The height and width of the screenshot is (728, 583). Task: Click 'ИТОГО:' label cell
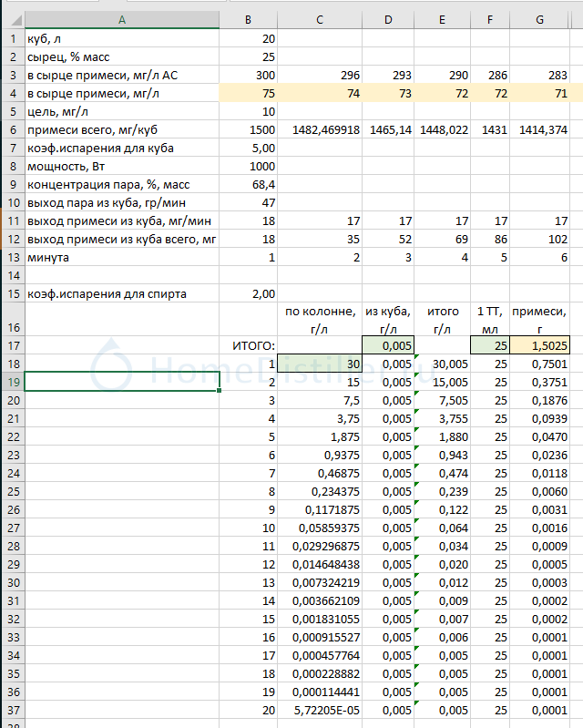click(x=249, y=345)
